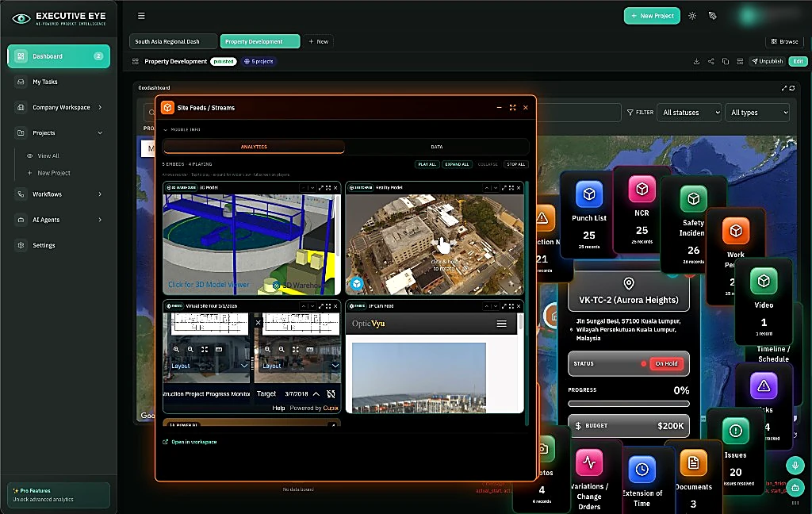
Task: Open the All statuses dropdown
Action: point(689,113)
